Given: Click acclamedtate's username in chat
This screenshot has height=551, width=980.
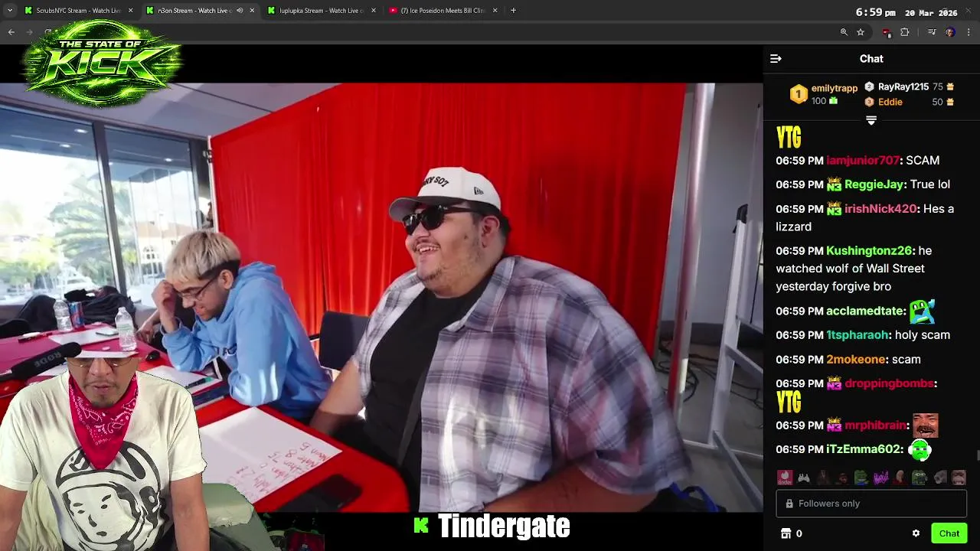Looking at the screenshot, I should [x=865, y=311].
